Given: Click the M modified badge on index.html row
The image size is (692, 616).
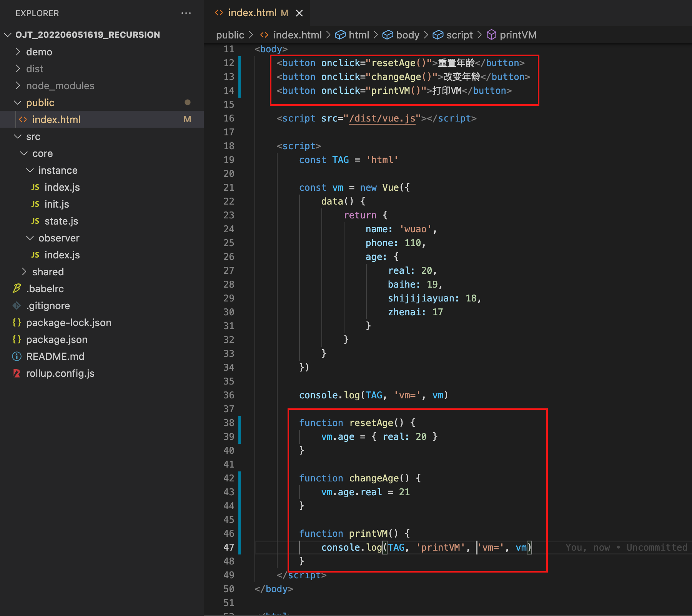Looking at the screenshot, I should click(x=187, y=119).
